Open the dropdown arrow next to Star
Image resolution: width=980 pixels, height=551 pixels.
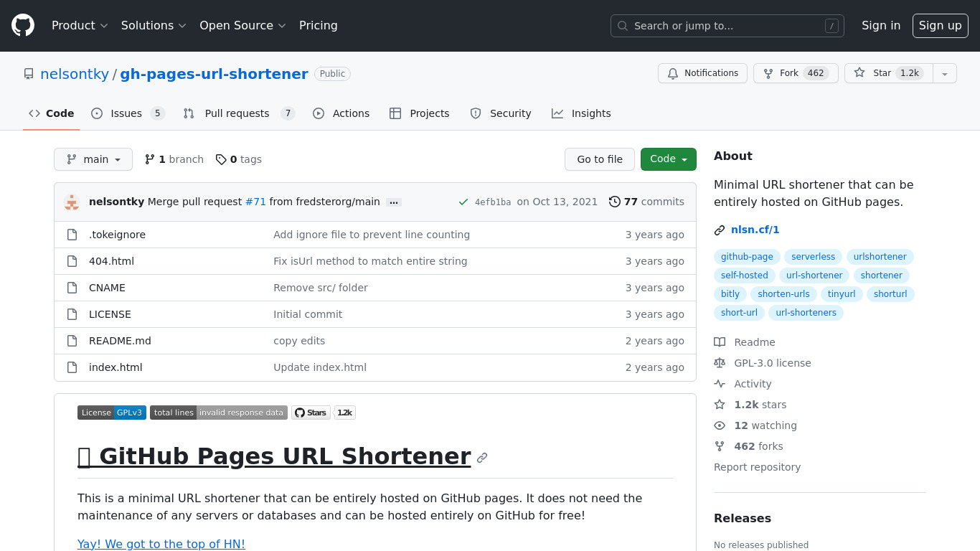[x=945, y=73]
